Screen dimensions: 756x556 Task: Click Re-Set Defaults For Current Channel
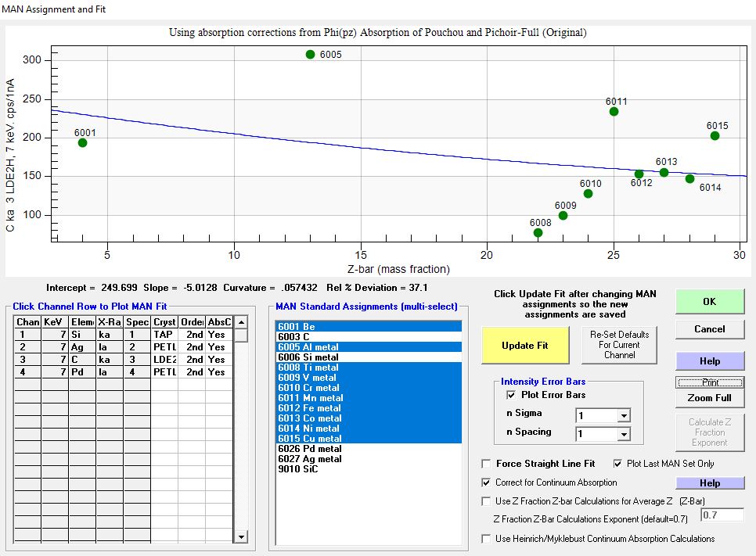pyautogui.click(x=620, y=345)
